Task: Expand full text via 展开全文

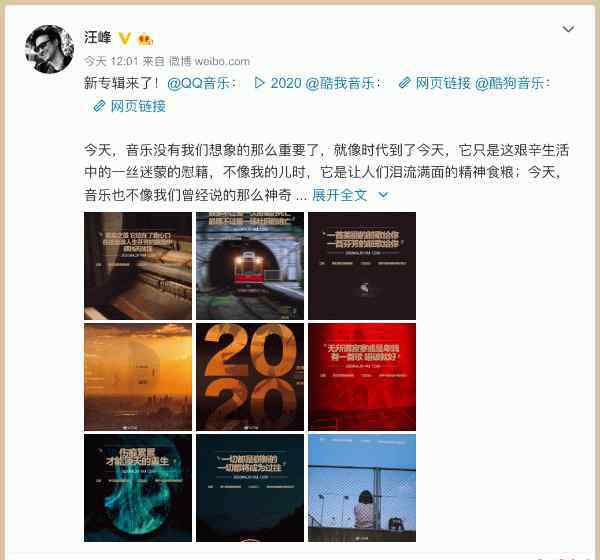Action: coord(339,195)
